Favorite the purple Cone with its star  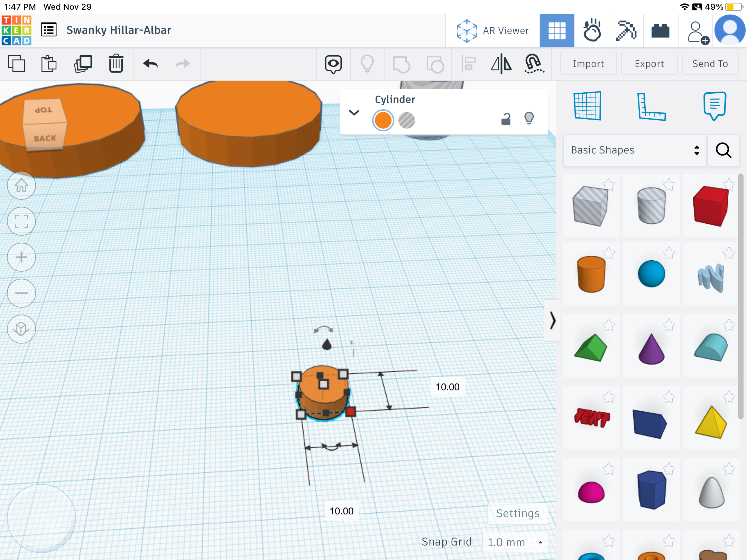pyautogui.click(x=669, y=325)
